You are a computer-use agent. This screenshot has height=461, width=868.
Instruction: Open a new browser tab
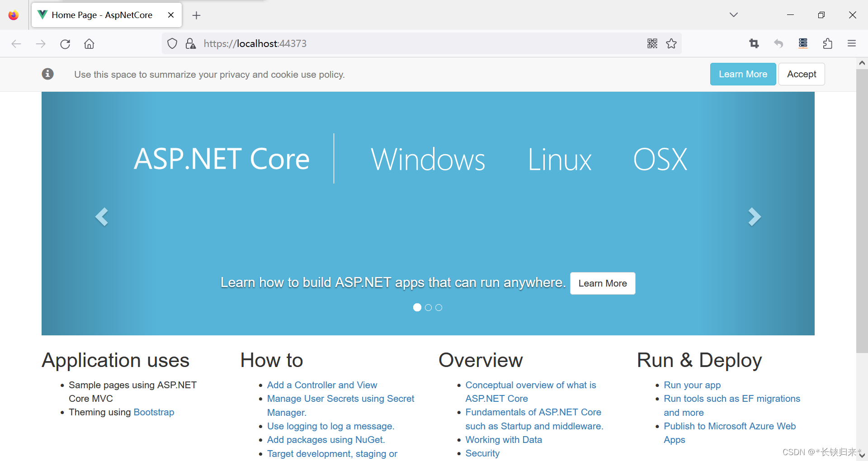click(196, 15)
